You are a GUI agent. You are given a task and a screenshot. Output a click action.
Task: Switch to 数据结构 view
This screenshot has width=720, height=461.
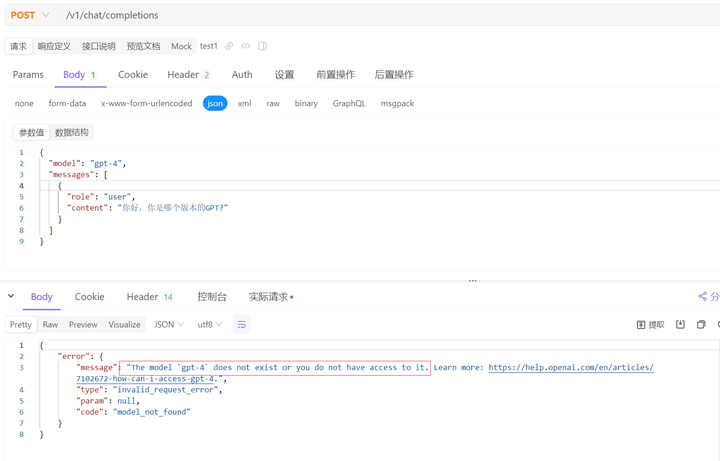point(72,133)
